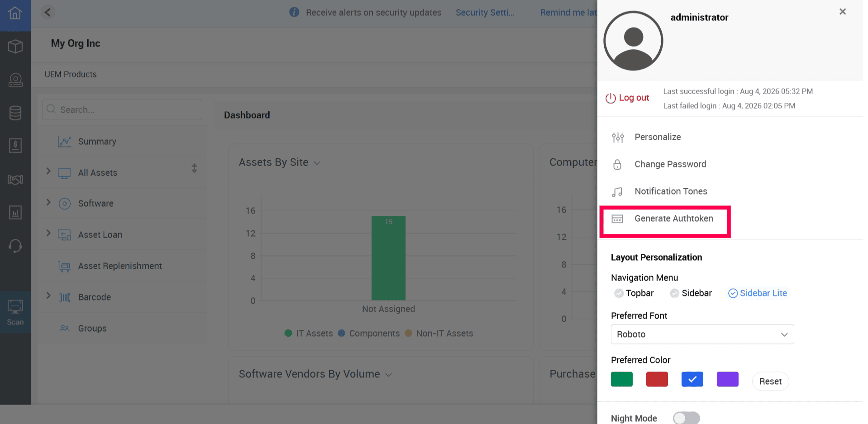This screenshot has height=424, width=868.
Task: Open Notification Tones menu entry
Action: (x=671, y=191)
